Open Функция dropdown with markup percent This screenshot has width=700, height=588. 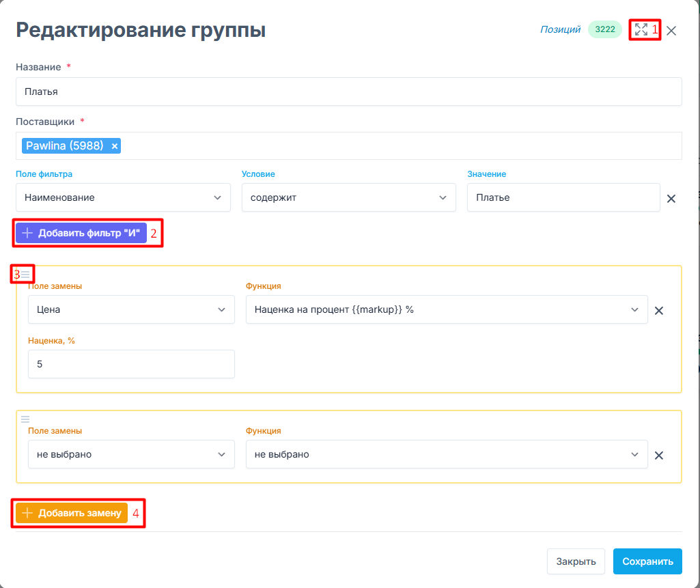[x=446, y=309]
